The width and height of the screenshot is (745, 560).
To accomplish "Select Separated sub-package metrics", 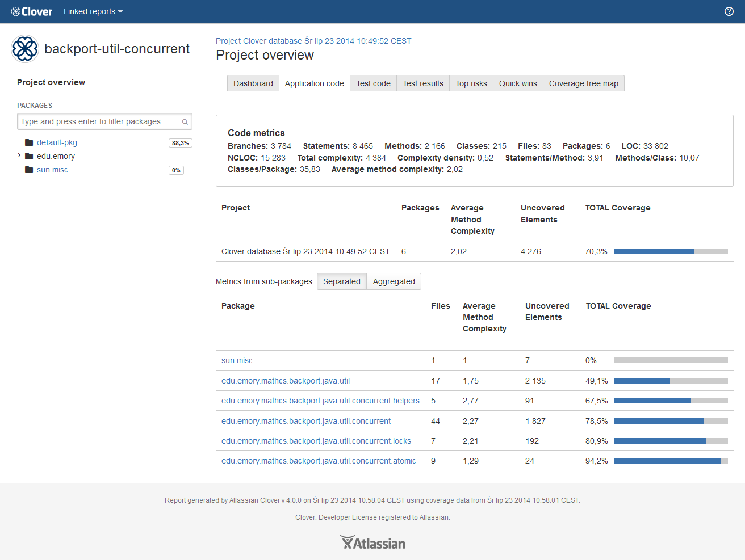I will click(341, 281).
